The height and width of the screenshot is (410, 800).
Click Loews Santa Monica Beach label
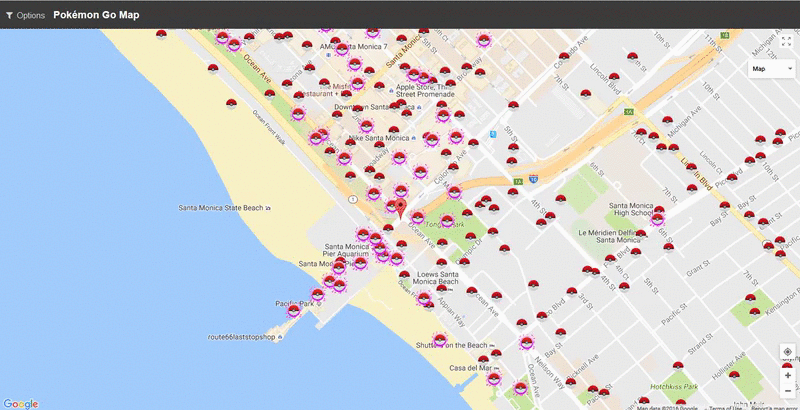point(435,277)
